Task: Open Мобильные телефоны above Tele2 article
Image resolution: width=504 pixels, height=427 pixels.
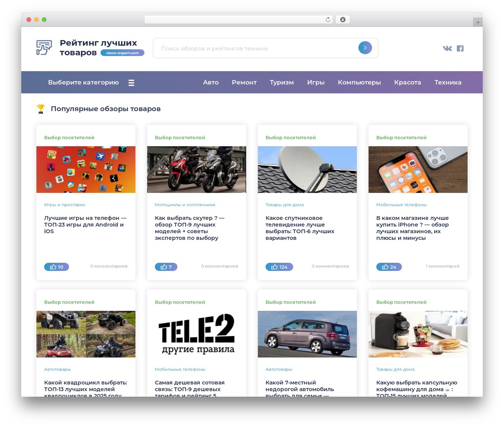Action: (180, 369)
